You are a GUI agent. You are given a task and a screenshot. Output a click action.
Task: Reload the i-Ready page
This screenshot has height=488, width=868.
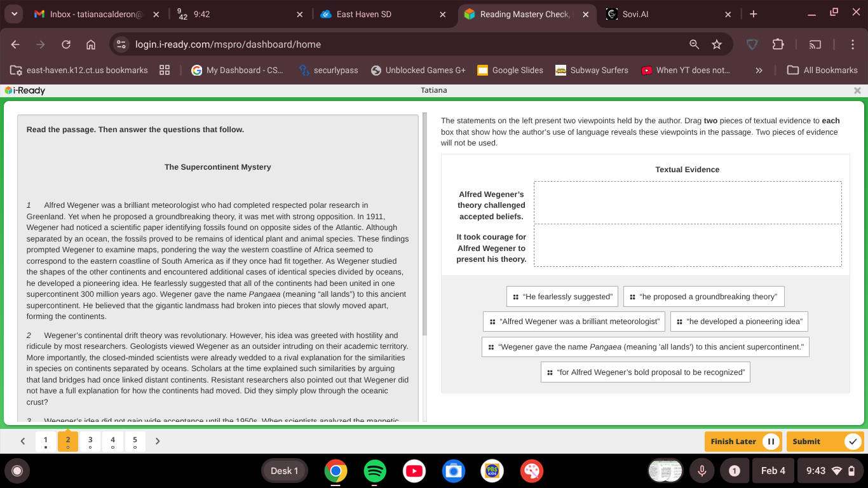(66, 44)
